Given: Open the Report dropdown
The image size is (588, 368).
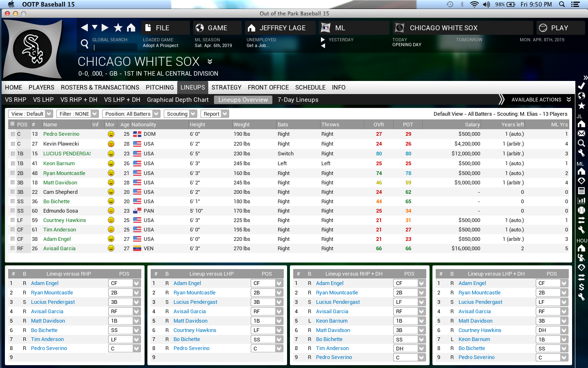Looking at the screenshot, I should 214,114.
